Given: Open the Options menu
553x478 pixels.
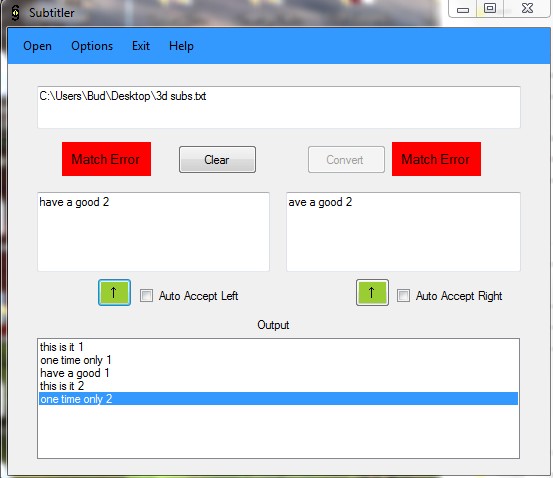Looking at the screenshot, I should pyautogui.click(x=92, y=46).
